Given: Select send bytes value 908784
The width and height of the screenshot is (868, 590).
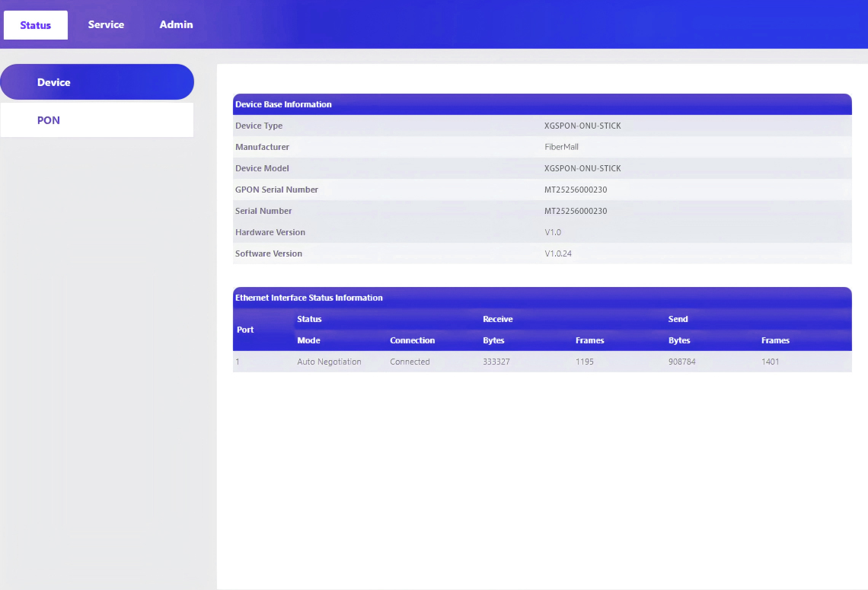Looking at the screenshot, I should click(682, 362).
